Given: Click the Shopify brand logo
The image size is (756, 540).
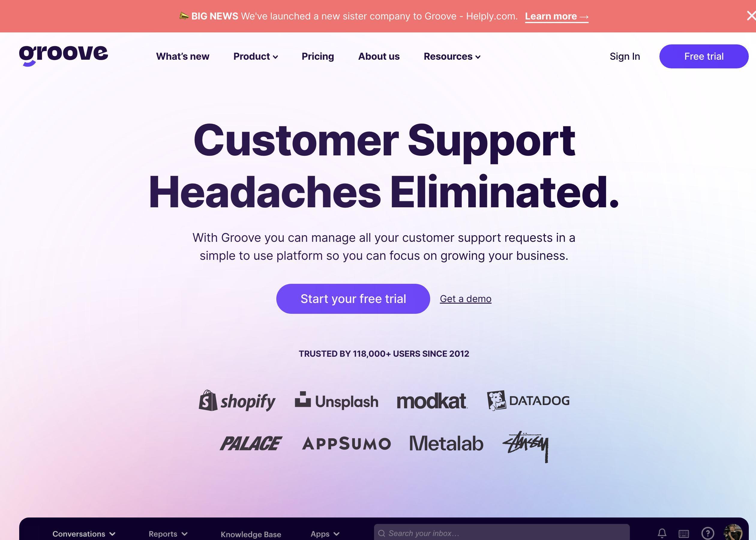Looking at the screenshot, I should coord(237,401).
